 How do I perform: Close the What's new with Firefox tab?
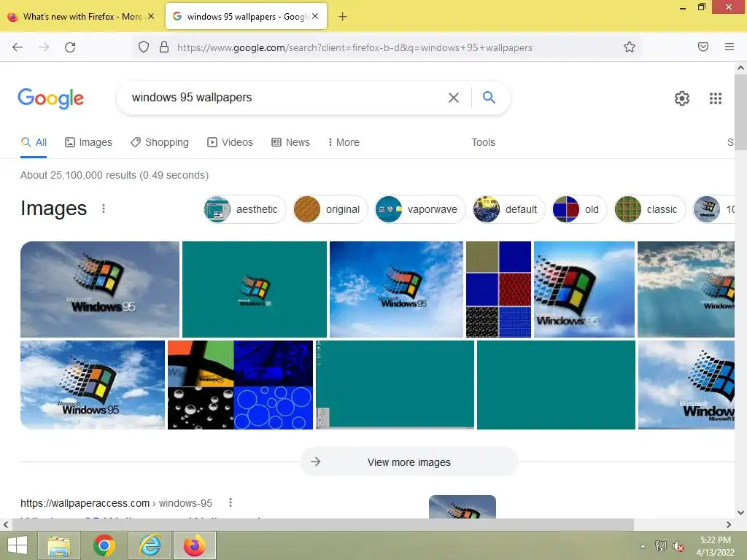151,16
